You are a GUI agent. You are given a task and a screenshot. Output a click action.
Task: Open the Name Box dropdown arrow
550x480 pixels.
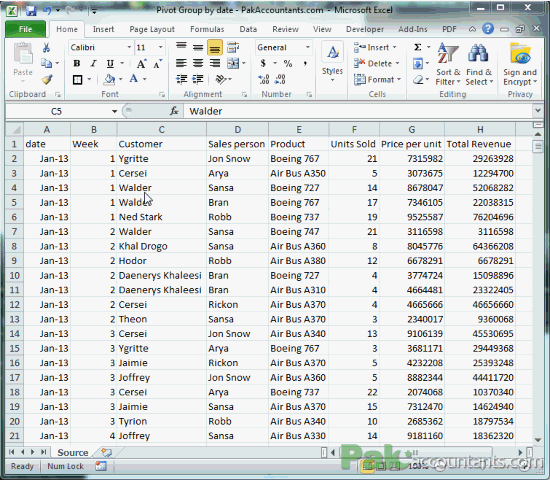click(114, 112)
